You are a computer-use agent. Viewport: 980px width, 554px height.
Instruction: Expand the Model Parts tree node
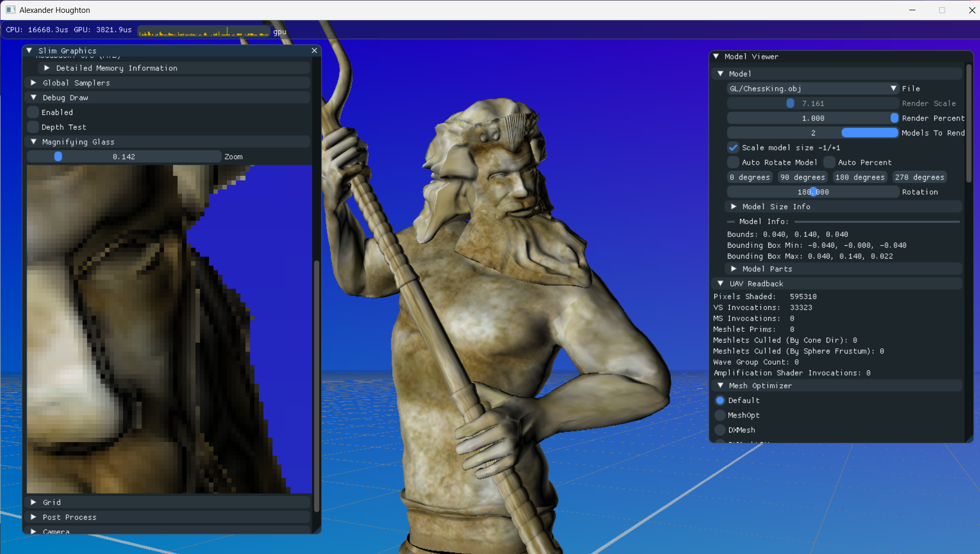pos(734,269)
